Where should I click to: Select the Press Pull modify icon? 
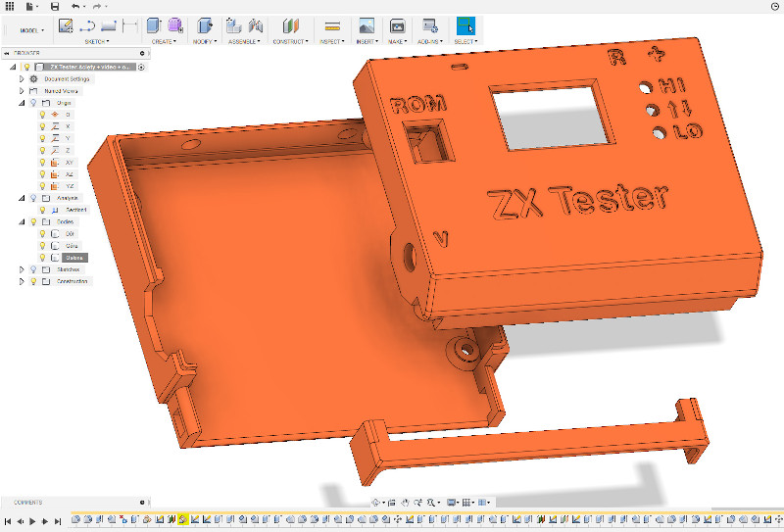point(205,25)
